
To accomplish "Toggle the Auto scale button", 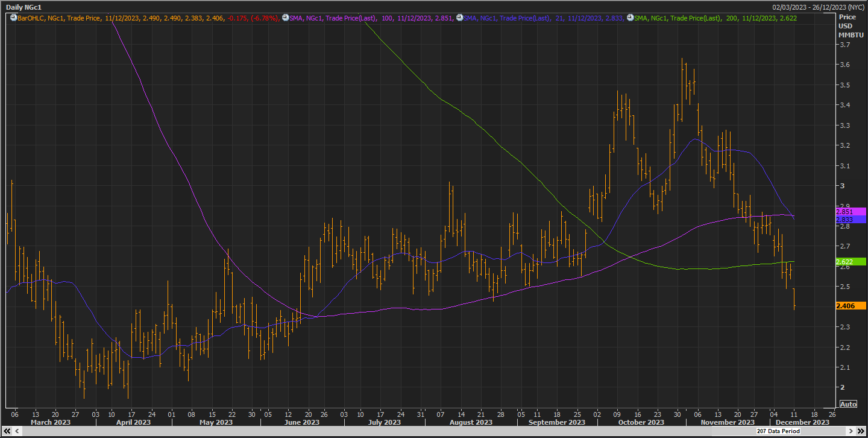I will coord(848,404).
